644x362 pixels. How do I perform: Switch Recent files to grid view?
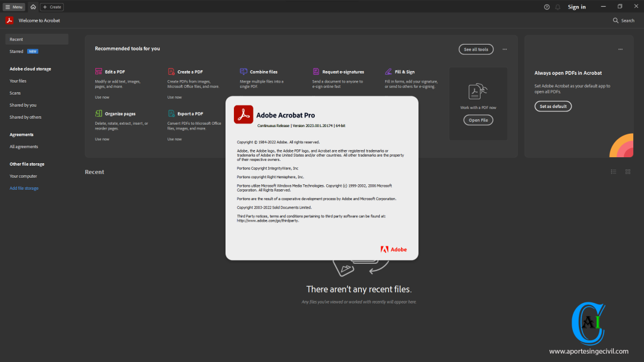627,172
